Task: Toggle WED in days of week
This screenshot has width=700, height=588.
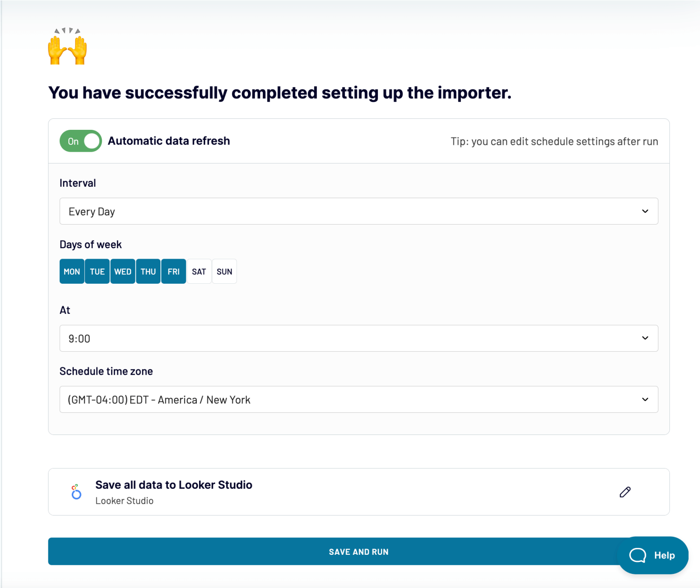Action: point(123,271)
